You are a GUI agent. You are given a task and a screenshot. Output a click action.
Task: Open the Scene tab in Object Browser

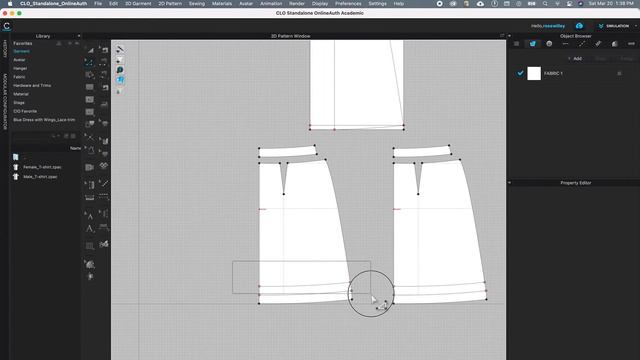(516, 44)
